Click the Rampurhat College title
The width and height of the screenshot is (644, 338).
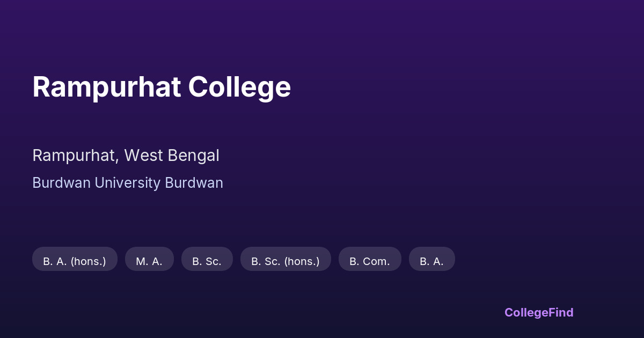click(x=162, y=87)
